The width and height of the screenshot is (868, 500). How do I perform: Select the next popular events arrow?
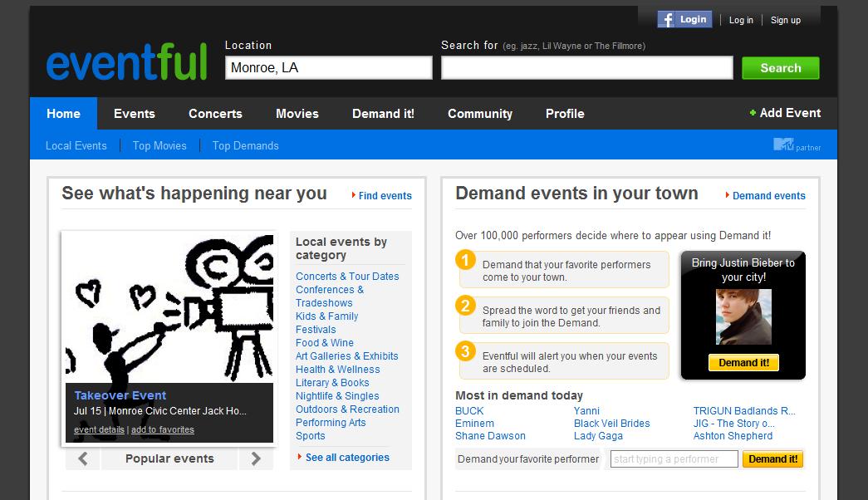tap(254, 458)
